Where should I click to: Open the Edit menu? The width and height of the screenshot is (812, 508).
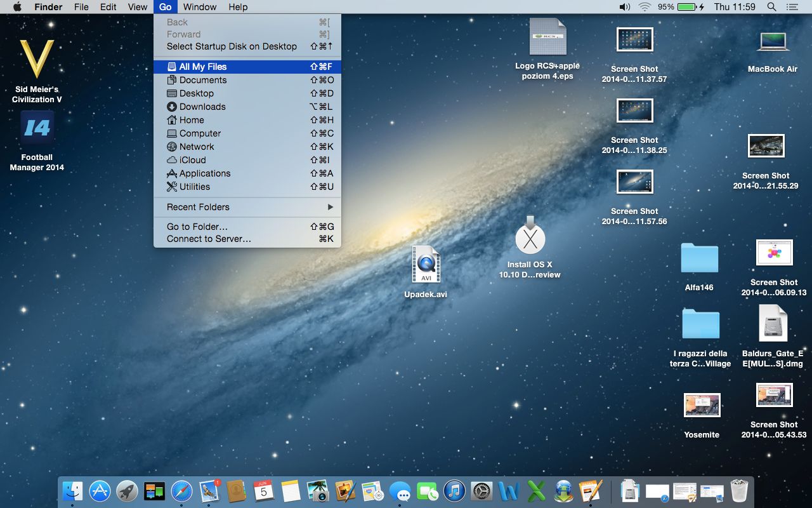point(108,7)
